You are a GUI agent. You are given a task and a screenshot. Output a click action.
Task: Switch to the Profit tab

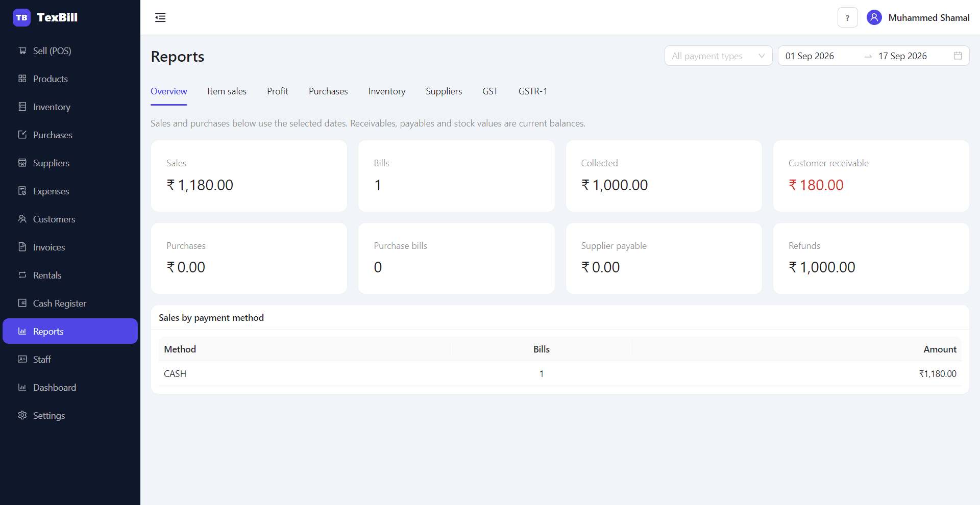(278, 91)
